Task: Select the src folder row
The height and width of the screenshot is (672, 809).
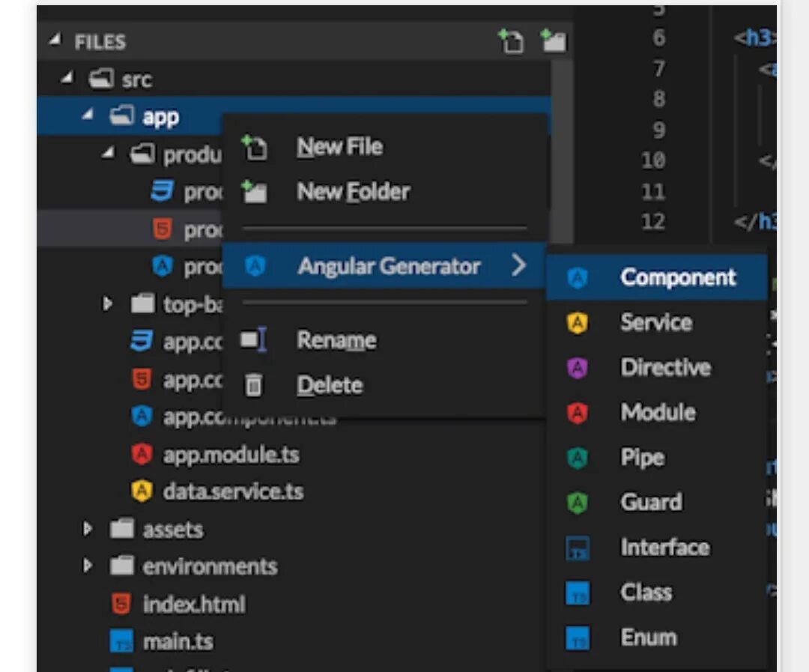Action: point(294,79)
